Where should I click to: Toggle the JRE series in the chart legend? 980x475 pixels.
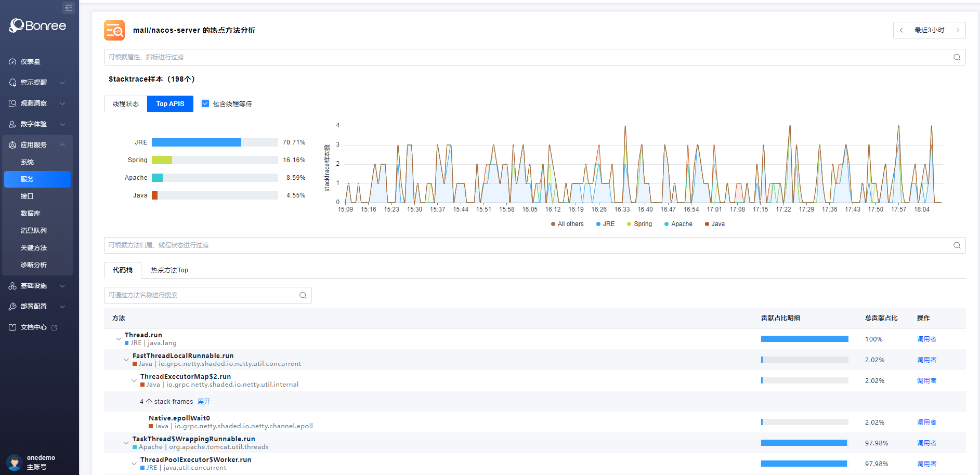(x=605, y=224)
